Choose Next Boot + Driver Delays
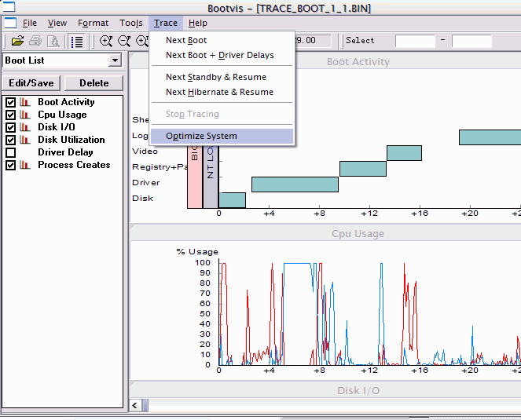This screenshot has height=420, width=521. pos(219,55)
